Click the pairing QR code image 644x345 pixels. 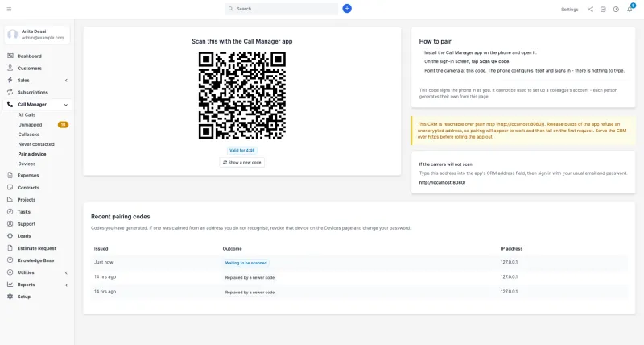pos(242,95)
